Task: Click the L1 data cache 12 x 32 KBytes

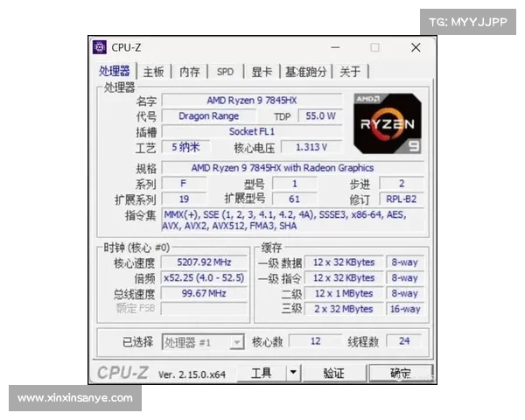Action: coord(344,262)
